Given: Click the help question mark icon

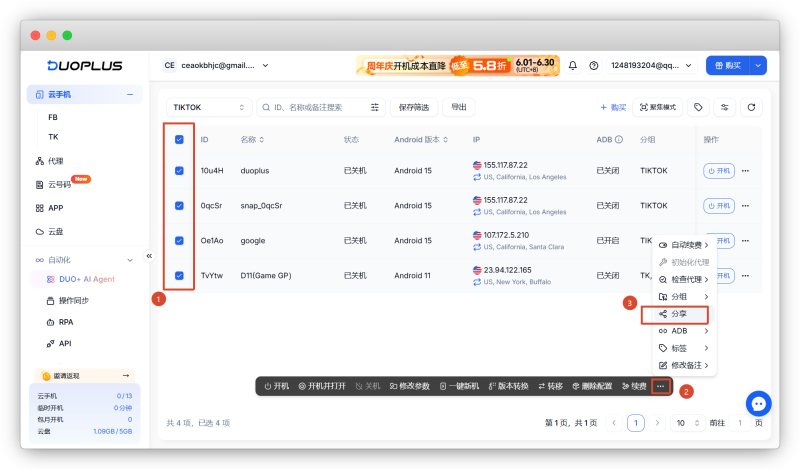Looking at the screenshot, I should point(593,65).
